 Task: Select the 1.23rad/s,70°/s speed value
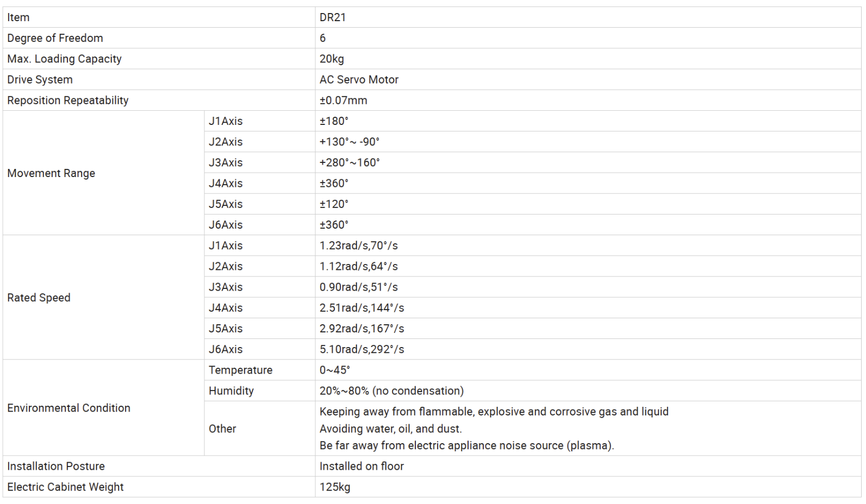pyautogui.click(x=358, y=245)
